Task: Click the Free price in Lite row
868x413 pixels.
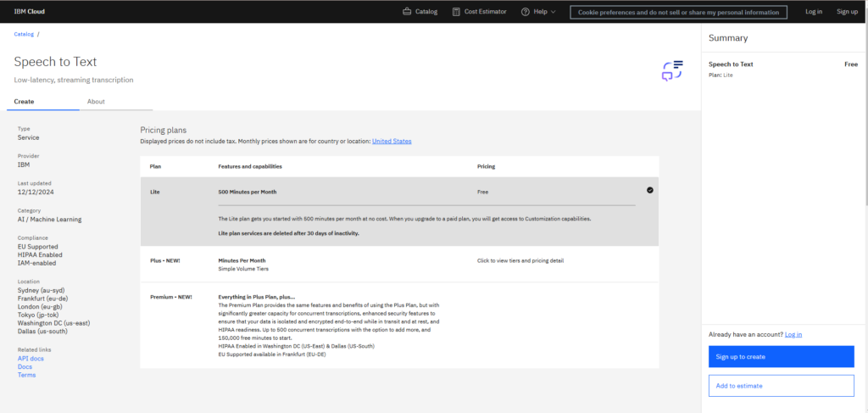Action: [x=482, y=193]
